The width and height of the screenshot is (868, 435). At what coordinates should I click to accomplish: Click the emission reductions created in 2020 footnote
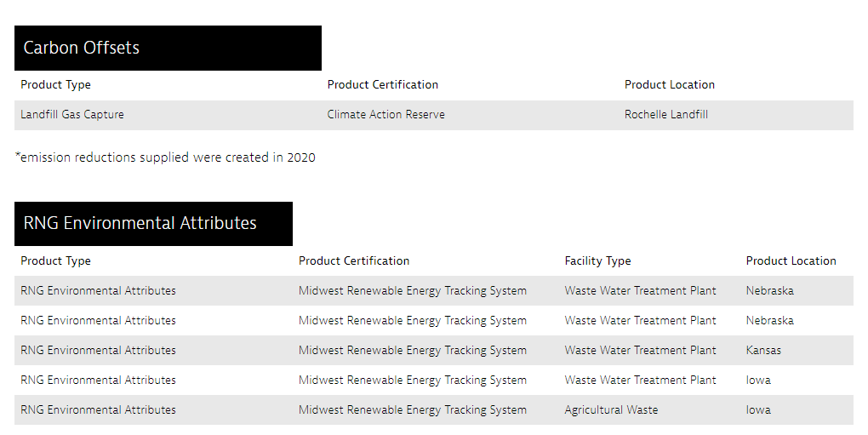click(x=165, y=157)
